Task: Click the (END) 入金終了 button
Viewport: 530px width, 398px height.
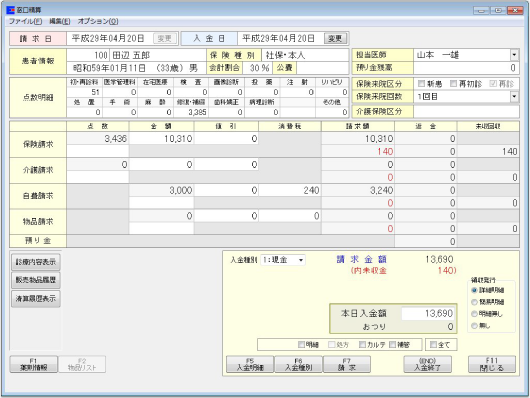Action: [x=428, y=365]
